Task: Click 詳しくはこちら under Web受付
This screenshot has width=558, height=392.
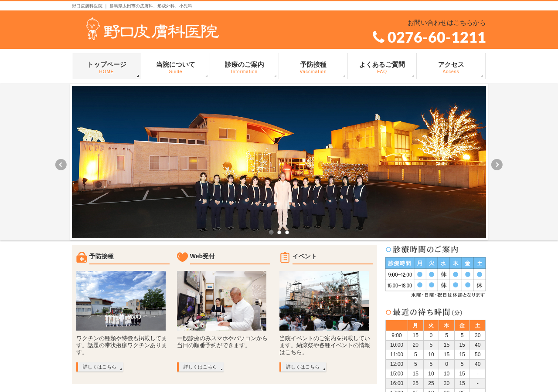Action: (x=200, y=367)
